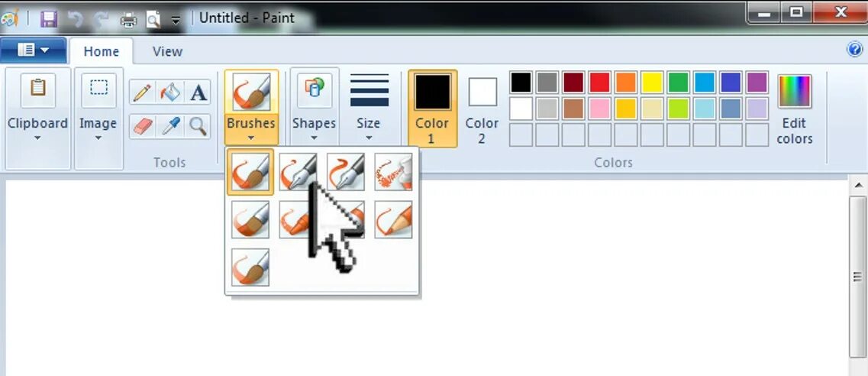Activate the Color 1 selector
The image size is (868, 376).
pyautogui.click(x=432, y=109)
